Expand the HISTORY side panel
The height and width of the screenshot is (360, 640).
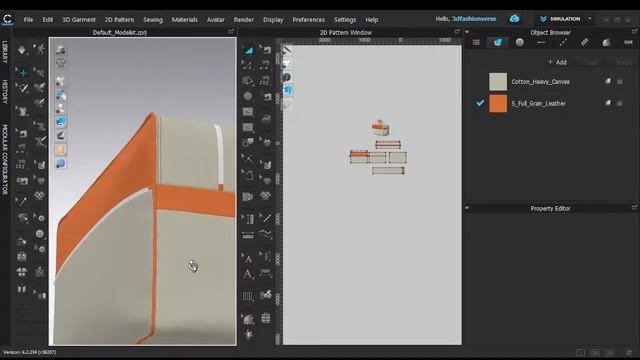point(5,92)
